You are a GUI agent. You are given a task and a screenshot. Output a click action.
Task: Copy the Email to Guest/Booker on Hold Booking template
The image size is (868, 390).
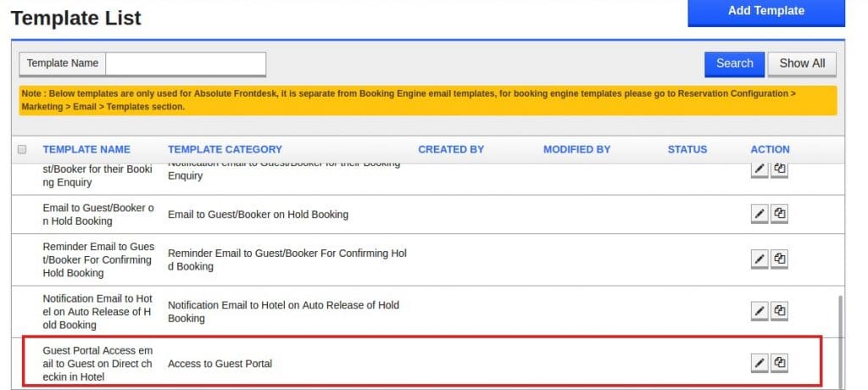pos(780,214)
